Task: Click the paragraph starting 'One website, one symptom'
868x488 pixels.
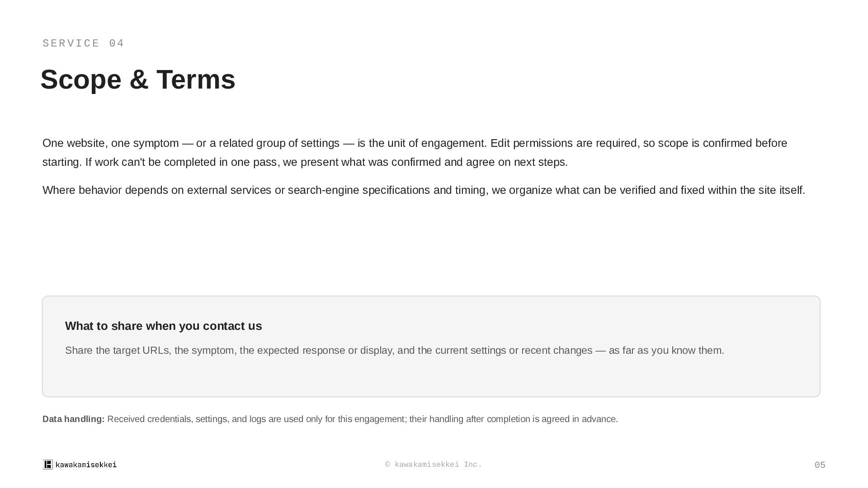Action: 415,152
